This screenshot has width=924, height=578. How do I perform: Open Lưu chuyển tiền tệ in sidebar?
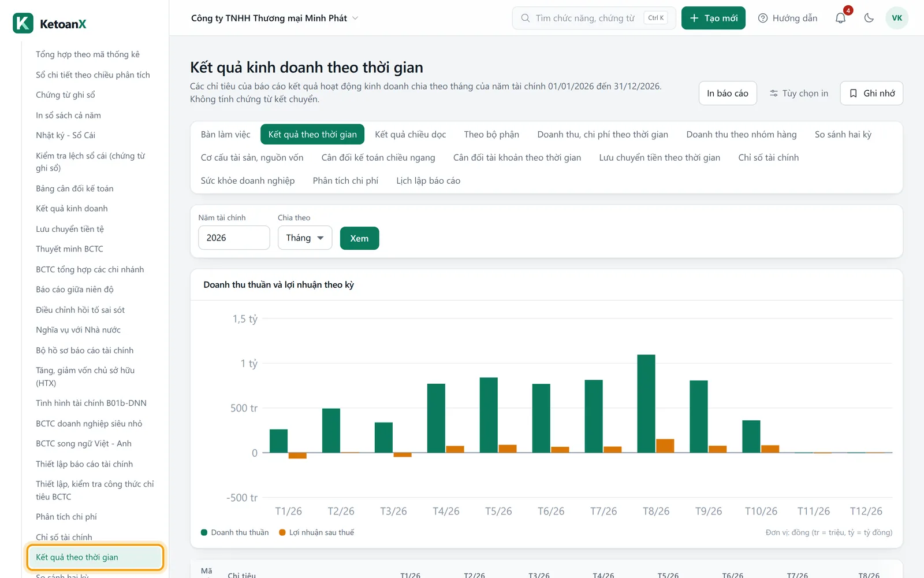70,229
